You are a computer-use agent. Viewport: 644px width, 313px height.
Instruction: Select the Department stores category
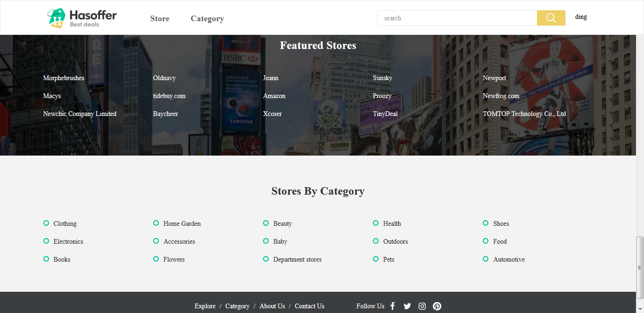tap(297, 259)
